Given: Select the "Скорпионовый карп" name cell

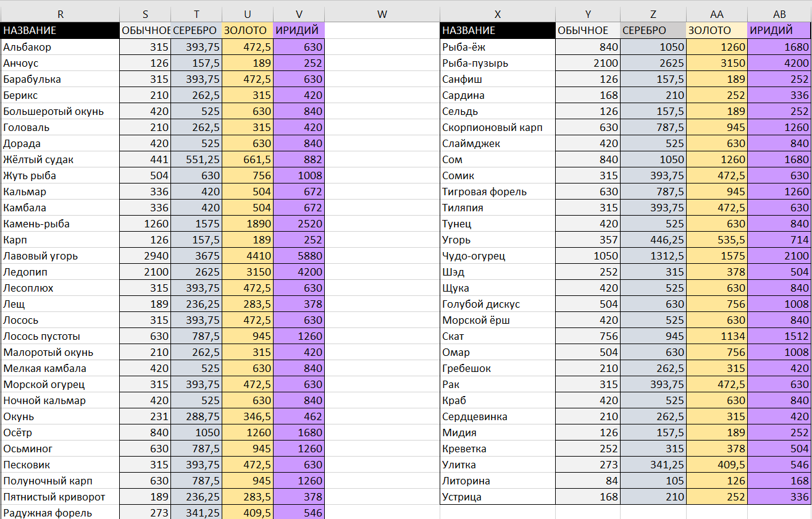Looking at the screenshot, I should click(498, 127).
